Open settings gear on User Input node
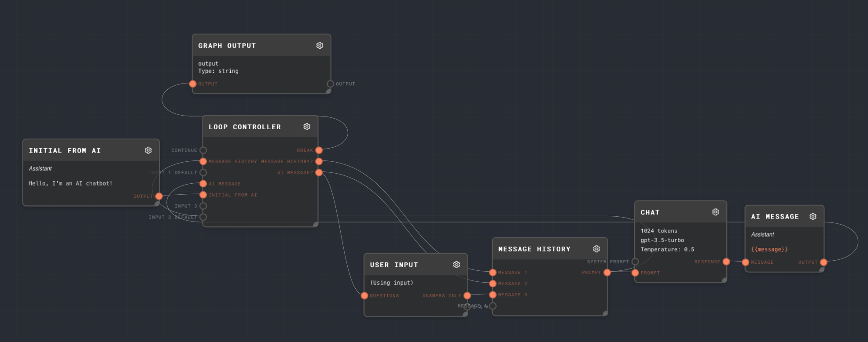 pos(456,265)
